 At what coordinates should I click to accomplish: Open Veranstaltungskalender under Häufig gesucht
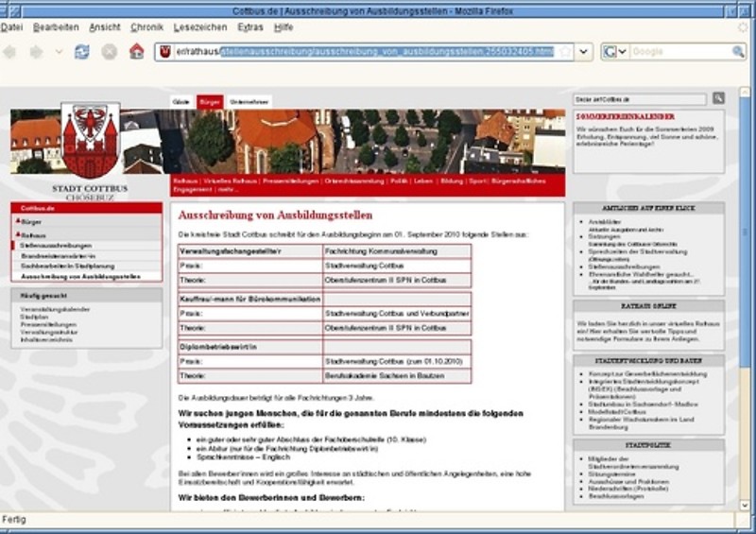[55, 309]
